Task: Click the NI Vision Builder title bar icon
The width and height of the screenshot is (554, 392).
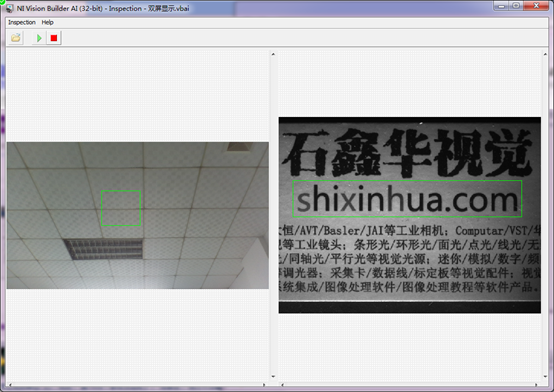Action: 10,8
